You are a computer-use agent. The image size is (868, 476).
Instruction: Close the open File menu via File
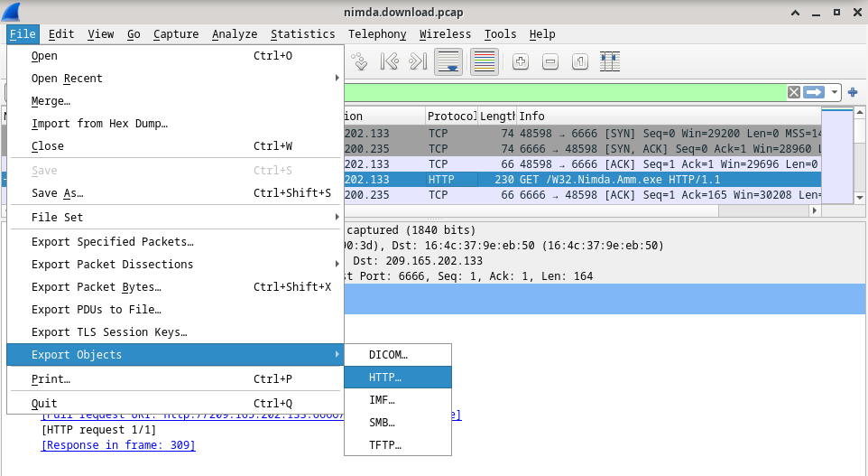point(23,34)
